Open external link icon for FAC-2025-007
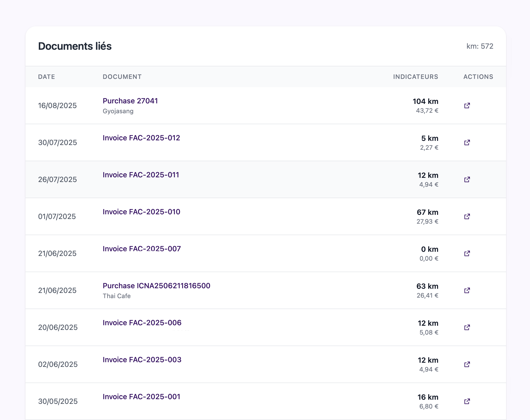The width and height of the screenshot is (530, 420). 467,253
